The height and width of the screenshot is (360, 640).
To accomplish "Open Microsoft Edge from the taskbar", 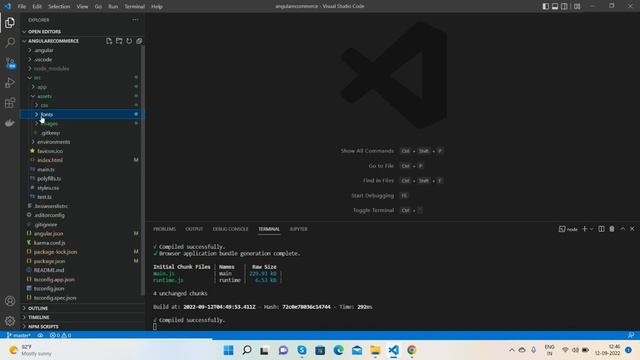I will [338, 350].
